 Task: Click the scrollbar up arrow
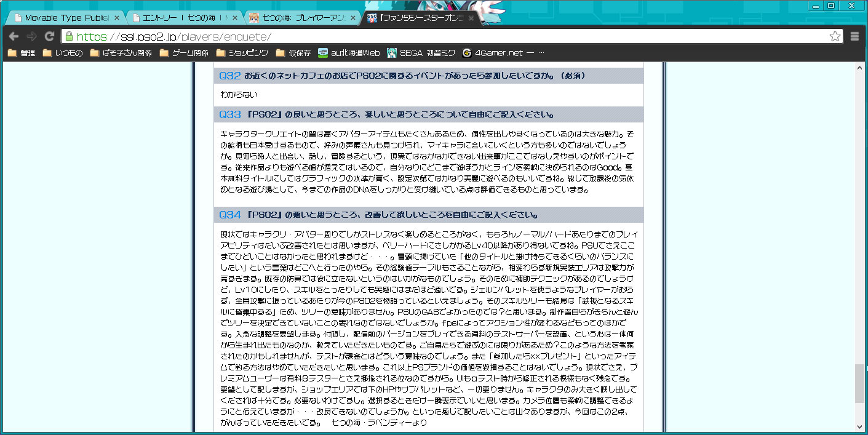pos(860,69)
